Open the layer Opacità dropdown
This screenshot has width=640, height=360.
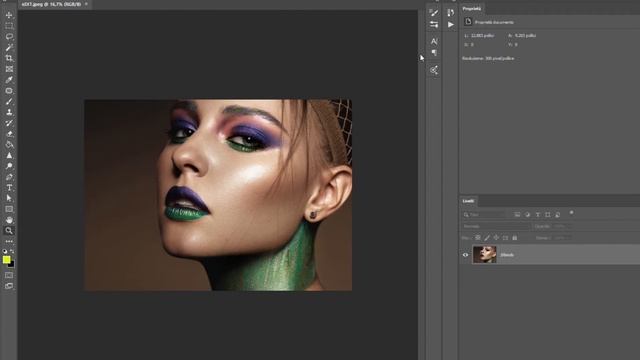(x=562, y=226)
